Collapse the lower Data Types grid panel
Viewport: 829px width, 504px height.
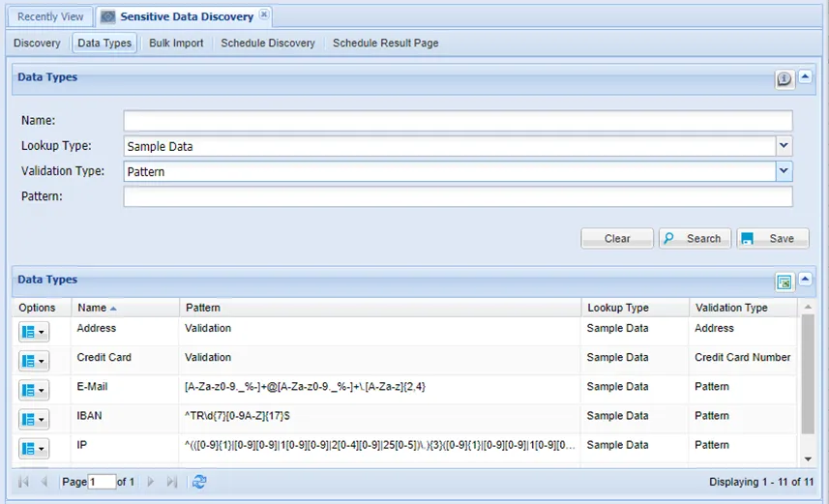pyautogui.click(x=805, y=280)
